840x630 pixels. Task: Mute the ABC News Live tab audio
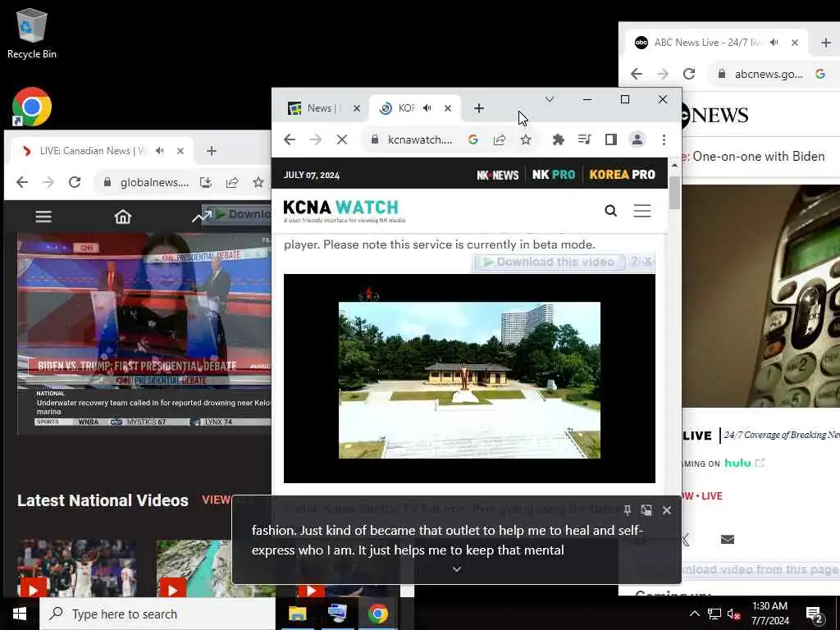pos(774,43)
